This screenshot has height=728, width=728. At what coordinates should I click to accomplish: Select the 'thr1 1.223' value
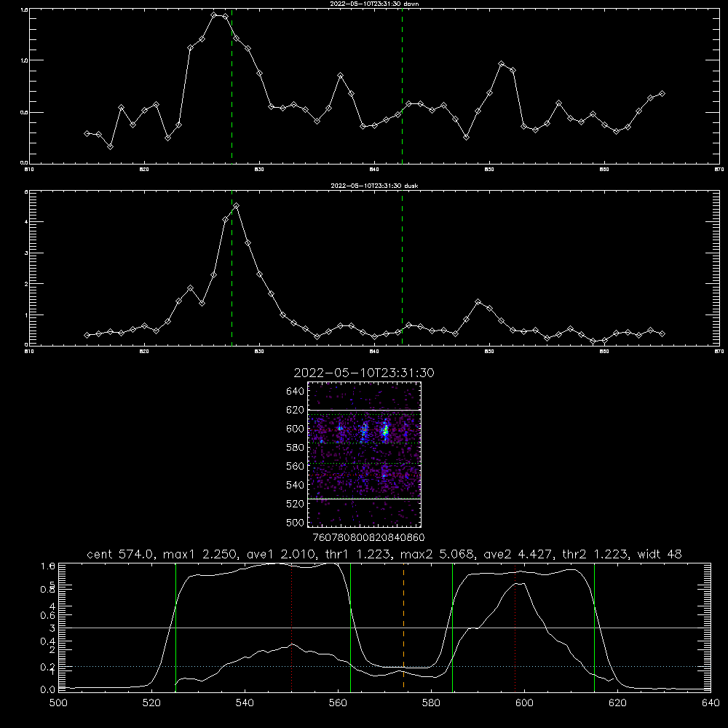(357, 554)
